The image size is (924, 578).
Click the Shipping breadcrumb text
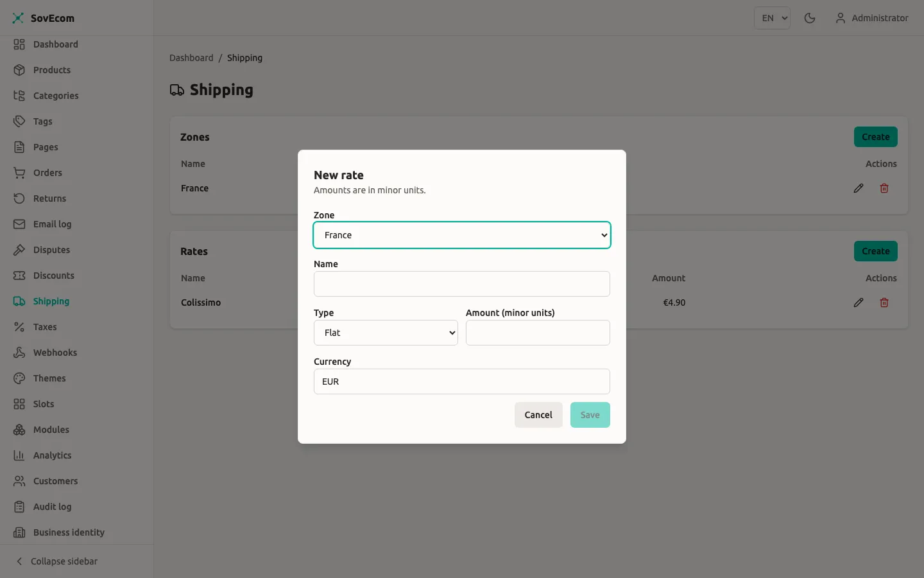click(244, 58)
